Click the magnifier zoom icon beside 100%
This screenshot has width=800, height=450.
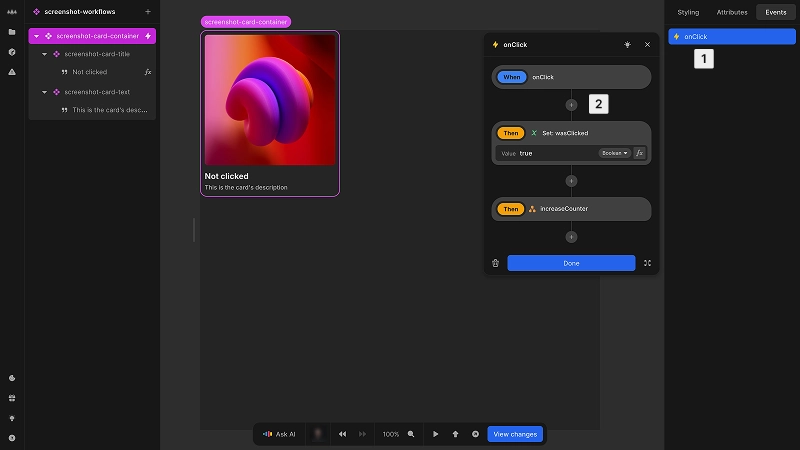click(411, 434)
